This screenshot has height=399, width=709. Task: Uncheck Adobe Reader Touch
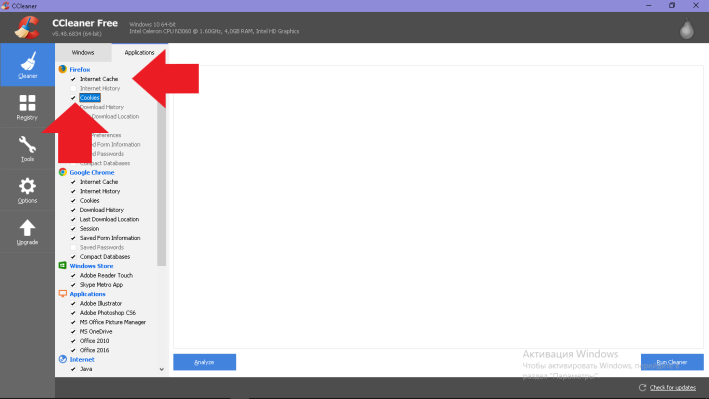(x=73, y=276)
